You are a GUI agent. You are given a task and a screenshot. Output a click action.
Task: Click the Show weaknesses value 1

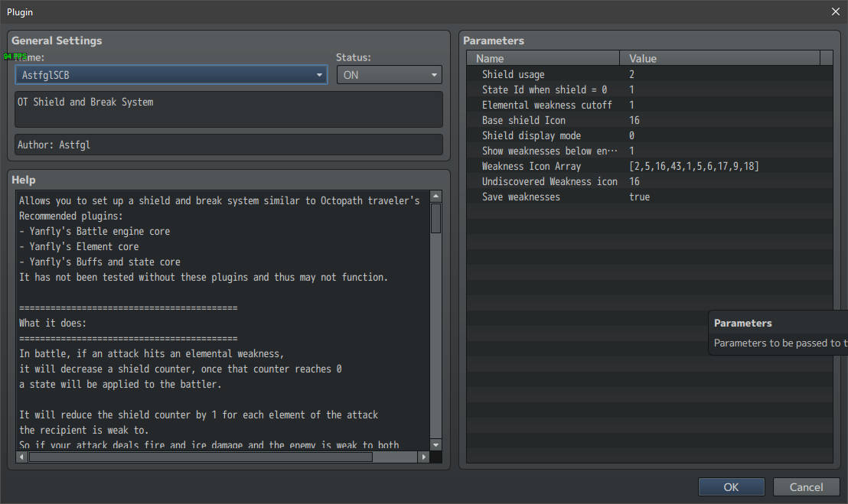631,151
